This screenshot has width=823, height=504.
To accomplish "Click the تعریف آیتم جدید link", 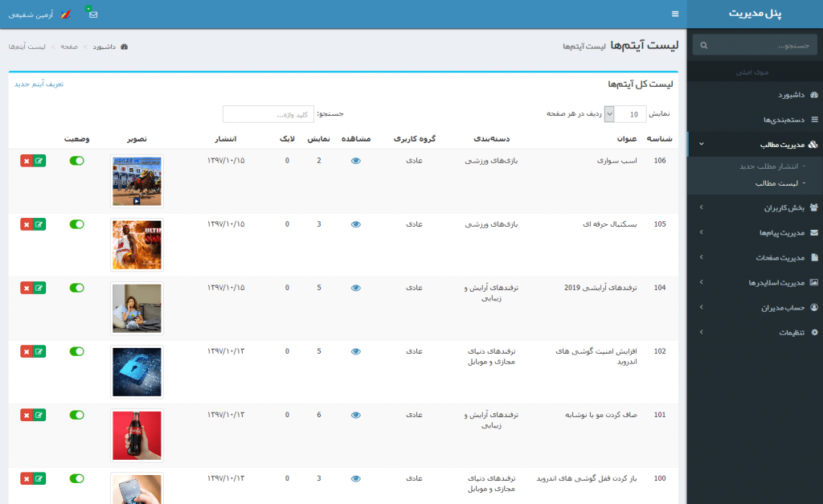I will 39,84.
